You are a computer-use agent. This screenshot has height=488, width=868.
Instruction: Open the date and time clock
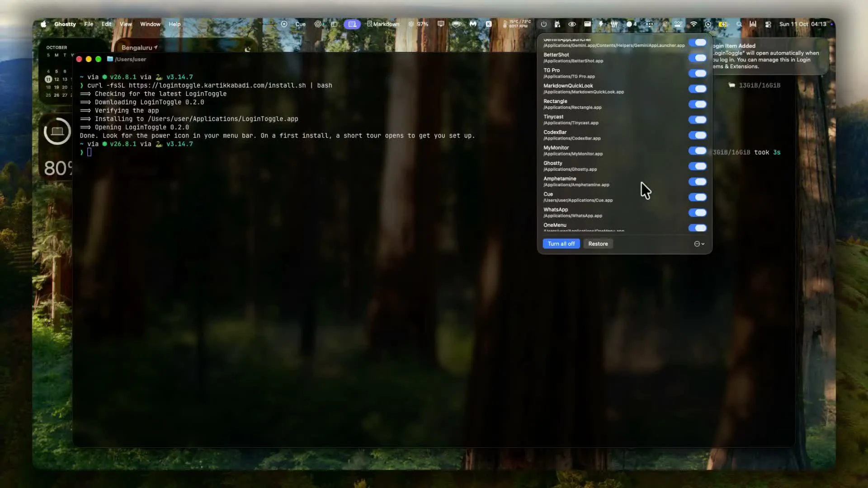pyautogui.click(x=802, y=24)
